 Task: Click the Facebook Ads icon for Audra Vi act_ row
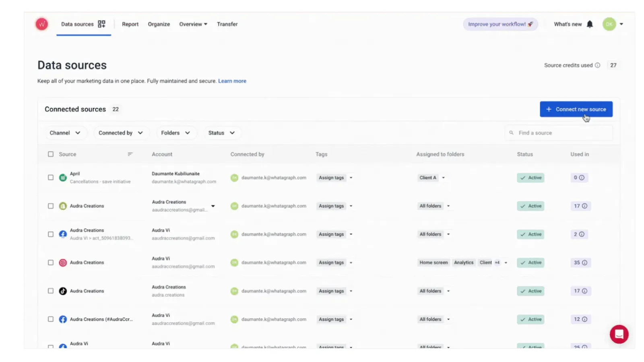point(63,234)
